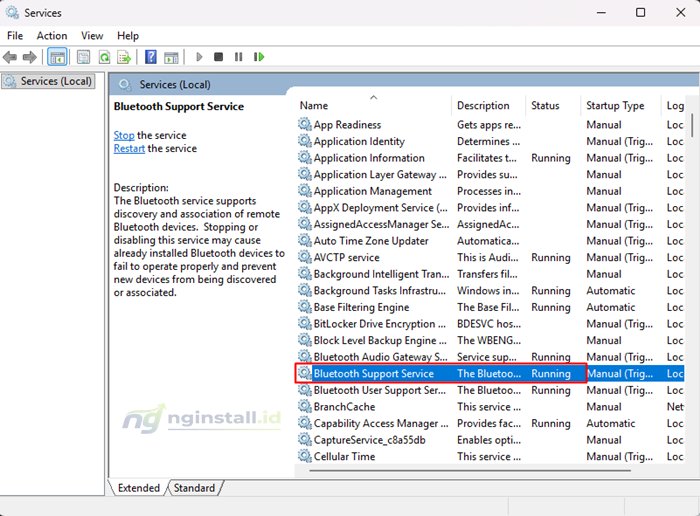This screenshot has width=700, height=516.
Task: Click the Log On As column header
Action: (x=675, y=105)
